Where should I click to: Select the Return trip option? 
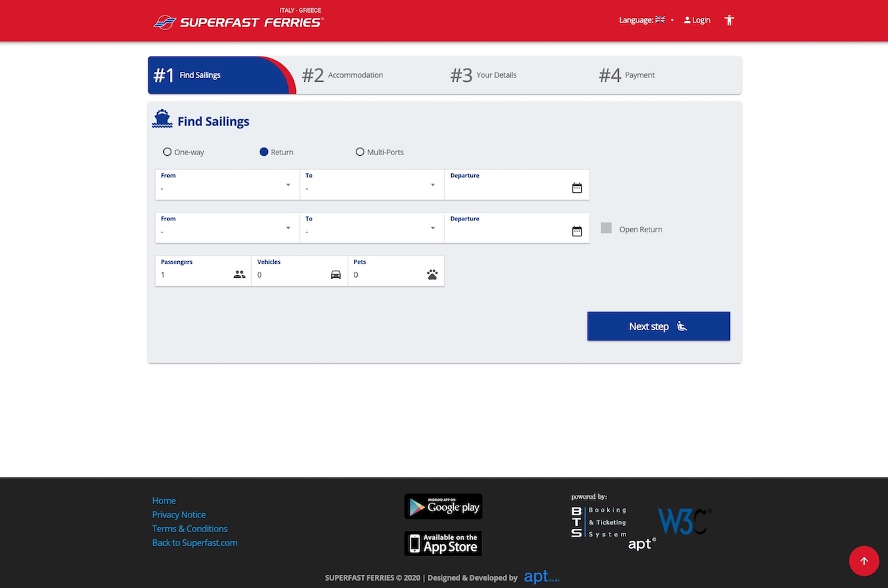click(276, 152)
